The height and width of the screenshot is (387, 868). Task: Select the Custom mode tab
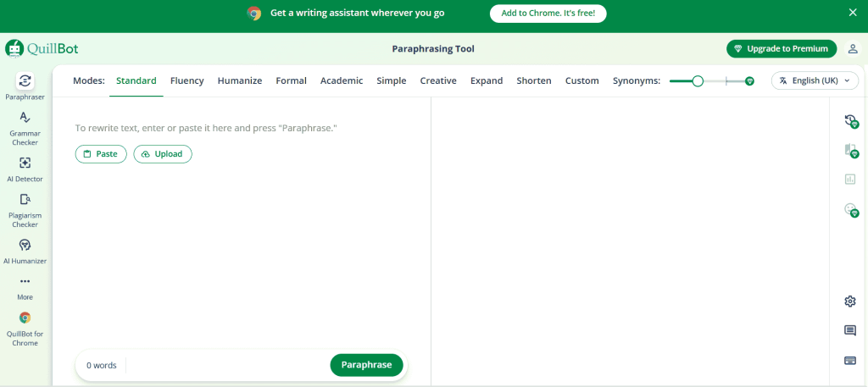pyautogui.click(x=581, y=80)
